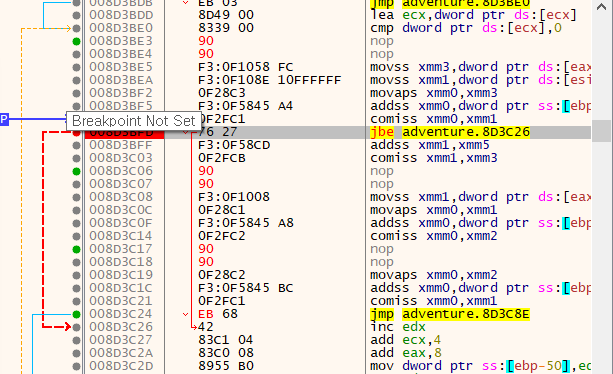Screen dimensions: 613x374
Task: Click opcode bytes 8955 B0
Action: coord(226,366)
